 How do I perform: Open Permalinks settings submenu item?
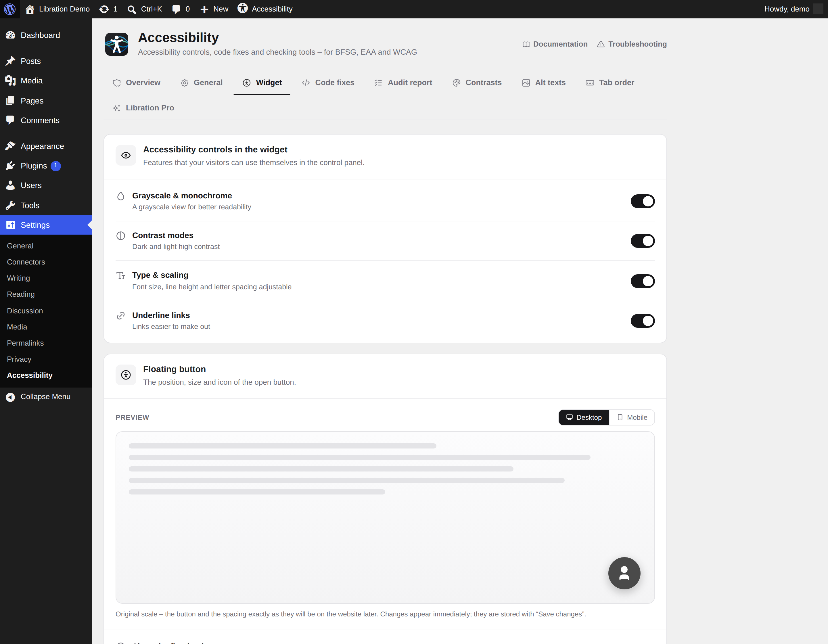coord(25,343)
